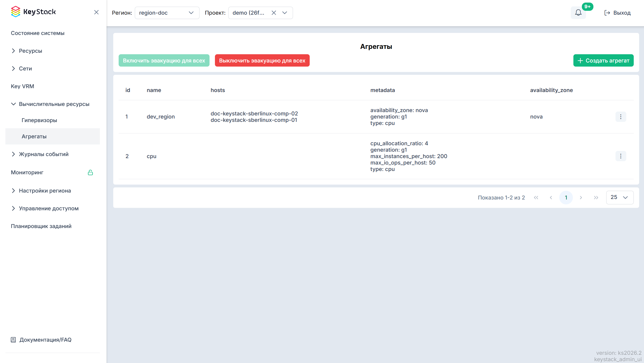Open the demo project dropdown arrow
Viewport: 644px width, 363px height.
point(285,13)
